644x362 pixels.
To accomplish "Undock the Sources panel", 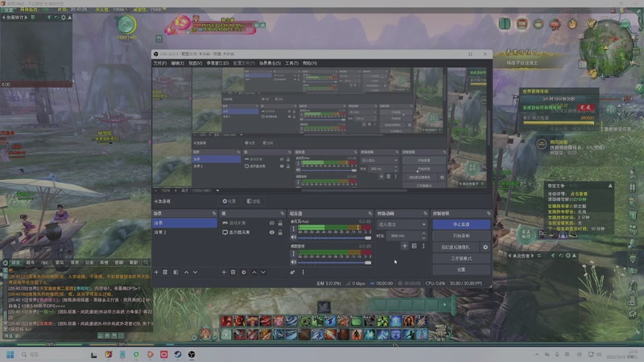I will 283,213.
